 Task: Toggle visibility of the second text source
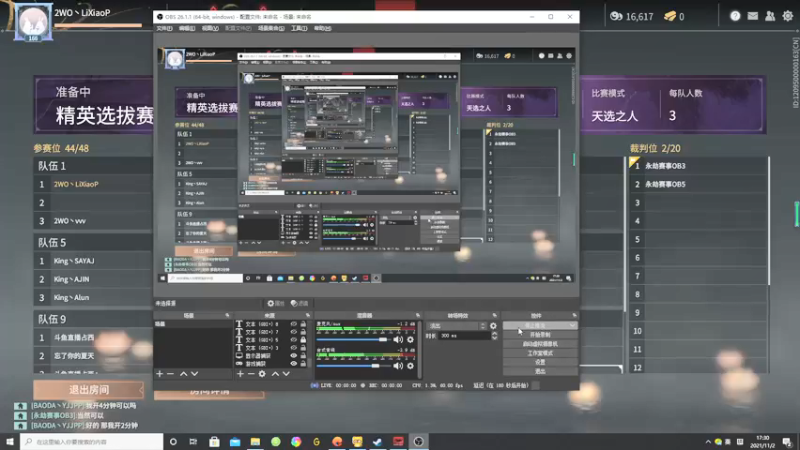click(293, 332)
